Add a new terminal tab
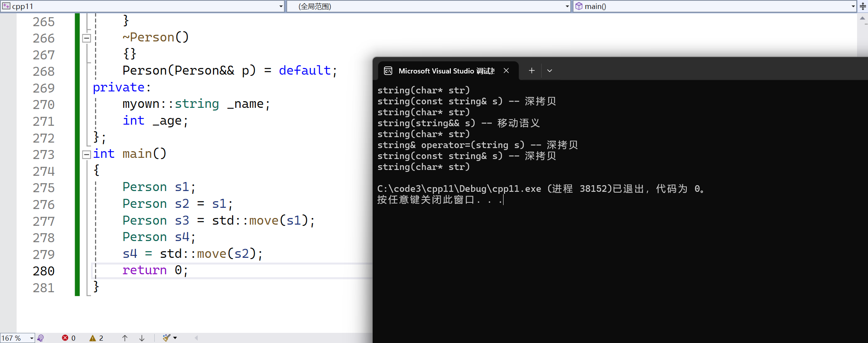 pyautogui.click(x=532, y=71)
